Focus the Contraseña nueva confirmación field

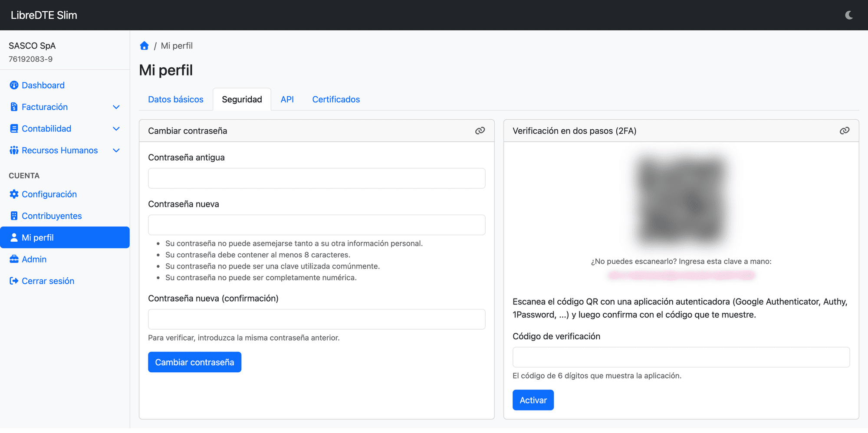pos(317,319)
